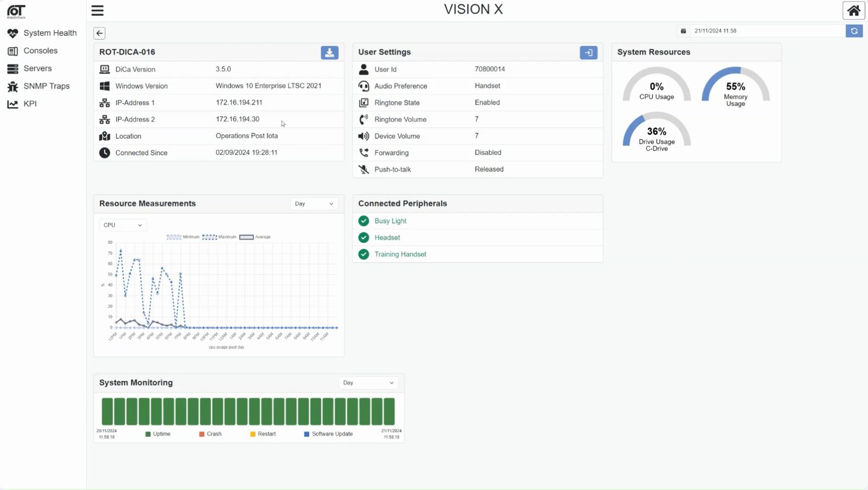Click Windows 10 Enterprise LTSC 2021 value
This screenshot has width=868, height=490.
(269, 86)
